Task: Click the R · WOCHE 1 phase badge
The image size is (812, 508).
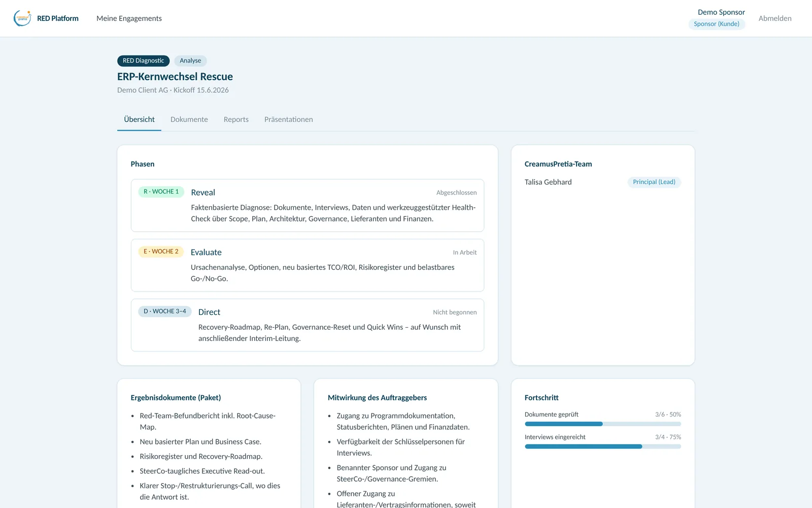Action: click(161, 192)
